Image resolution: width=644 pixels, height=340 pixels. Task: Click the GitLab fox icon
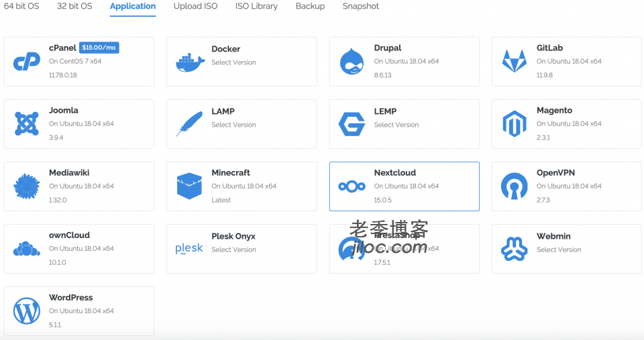click(x=515, y=61)
